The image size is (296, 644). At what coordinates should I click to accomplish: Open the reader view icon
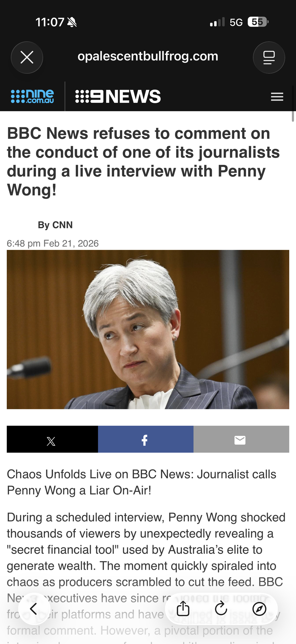pyautogui.click(x=269, y=58)
